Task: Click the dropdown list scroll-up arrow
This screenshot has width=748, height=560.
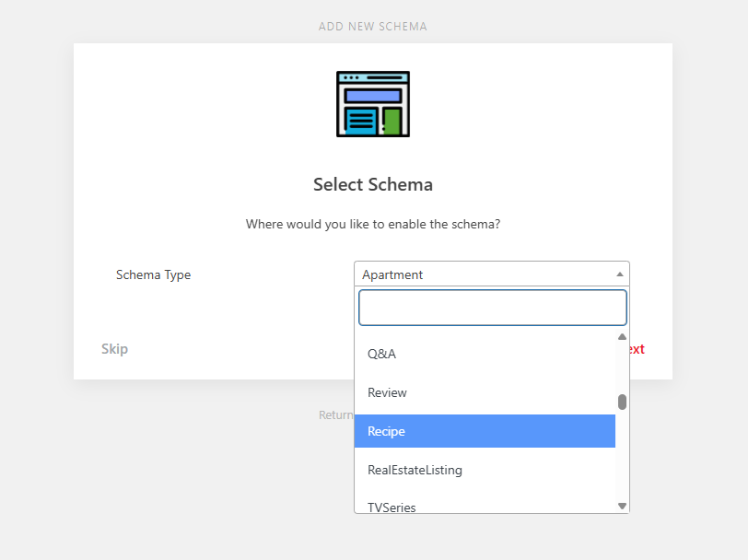Action: pyautogui.click(x=623, y=337)
